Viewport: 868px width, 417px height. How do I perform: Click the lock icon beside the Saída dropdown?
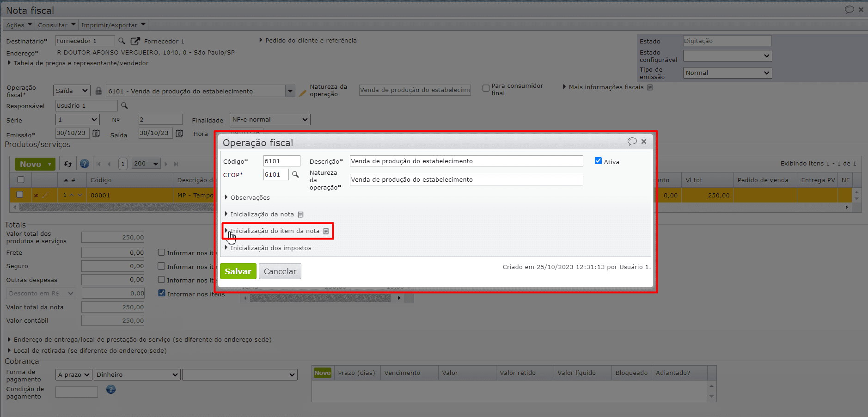pyautogui.click(x=98, y=91)
